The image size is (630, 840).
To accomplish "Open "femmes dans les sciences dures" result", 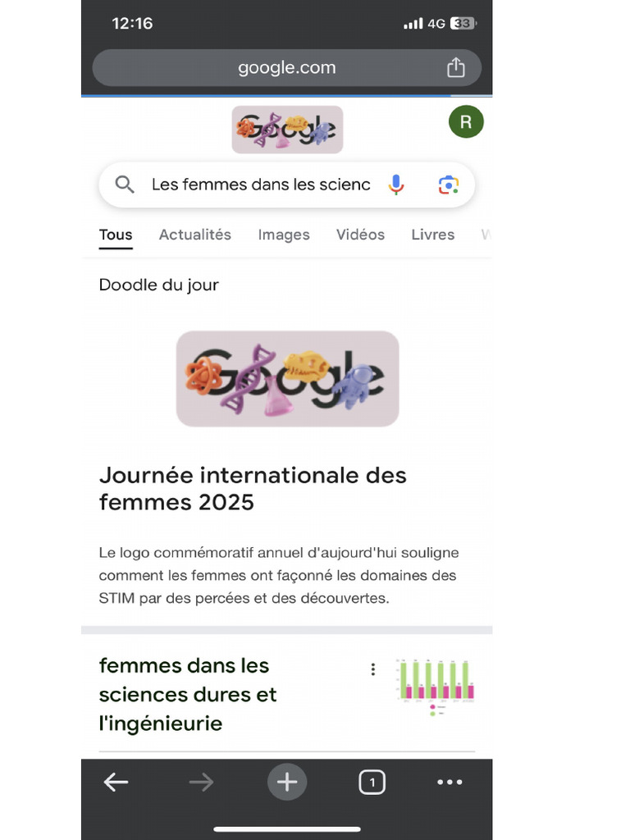I will coord(188,694).
